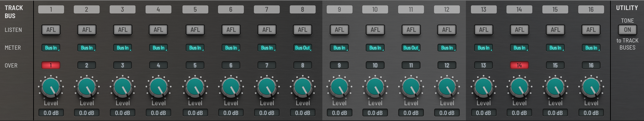Select the track bus 7 name label
Viewport: 644px width, 121px height.
tap(267, 9)
